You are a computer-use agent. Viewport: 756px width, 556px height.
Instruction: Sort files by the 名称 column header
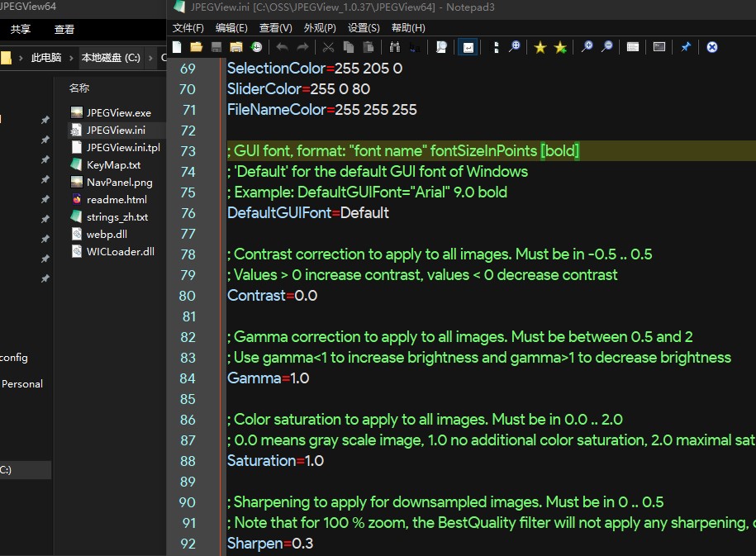[x=79, y=88]
